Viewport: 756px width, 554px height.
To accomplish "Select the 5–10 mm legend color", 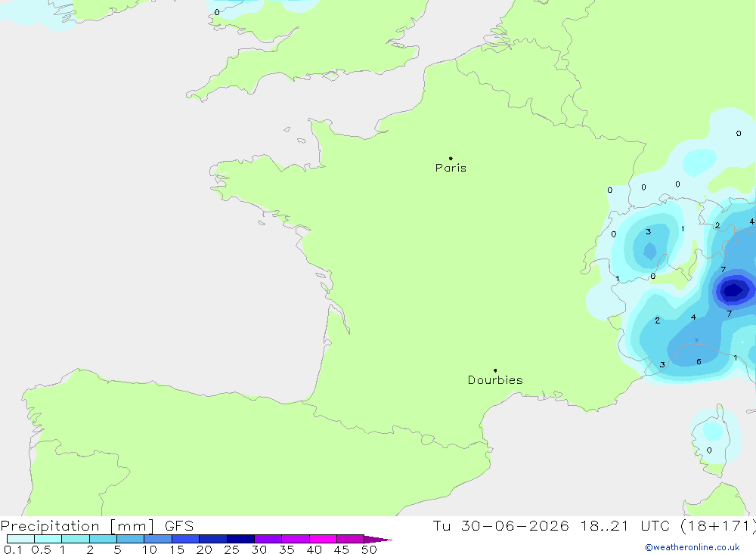I will coord(130,539).
